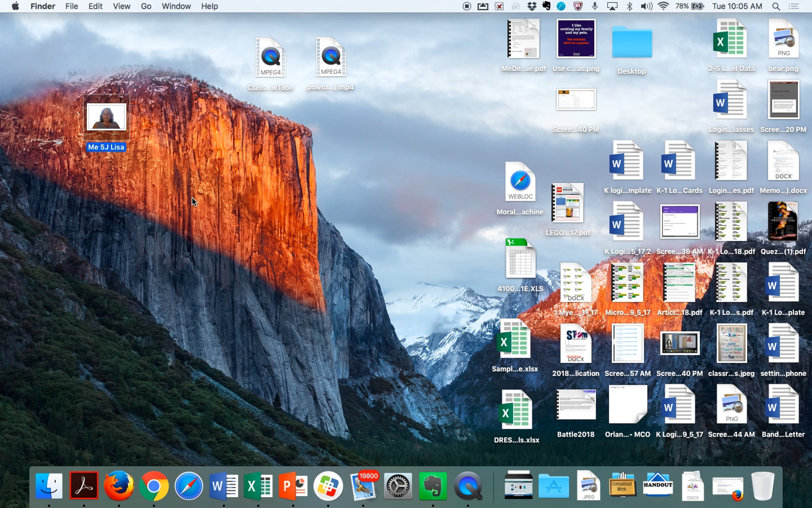Select the Desktop folder icon
This screenshot has width=812, height=508.
tap(632, 42)
